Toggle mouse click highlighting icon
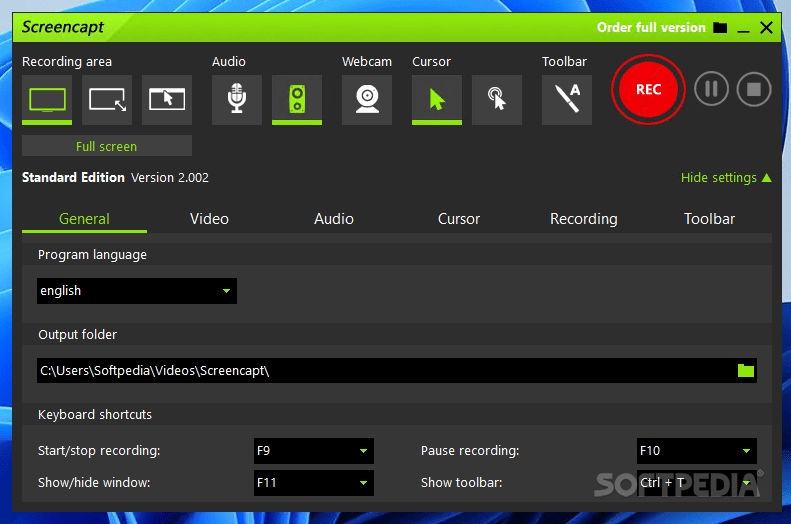The width and height of the screenshot is (791, 524). click(x=497, y=99)
